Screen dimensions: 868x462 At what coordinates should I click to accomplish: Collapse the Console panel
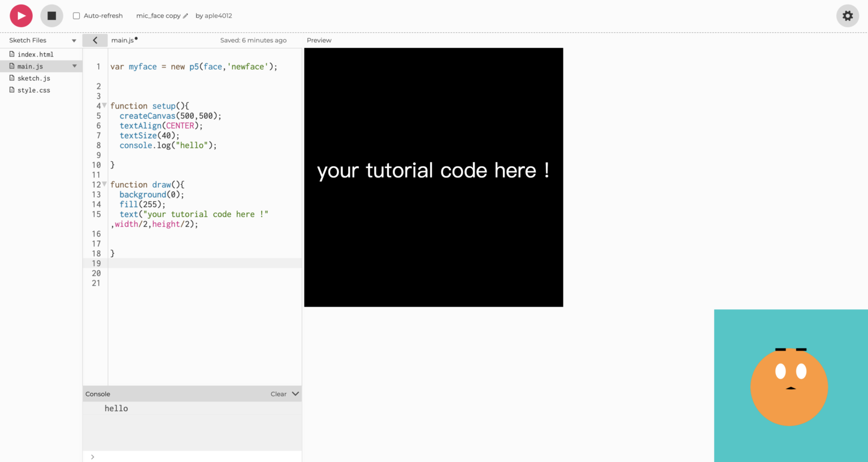click(294, 393)
